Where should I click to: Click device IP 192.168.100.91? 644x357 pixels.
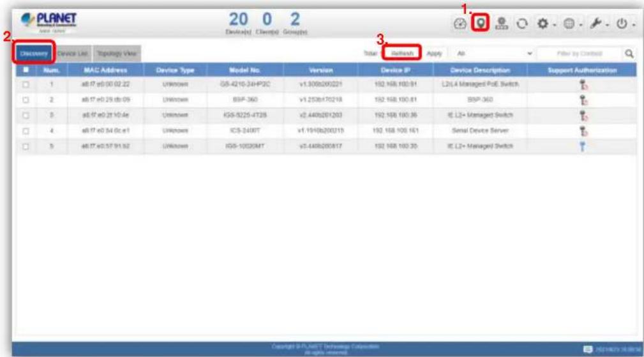[x=396, y=84]
